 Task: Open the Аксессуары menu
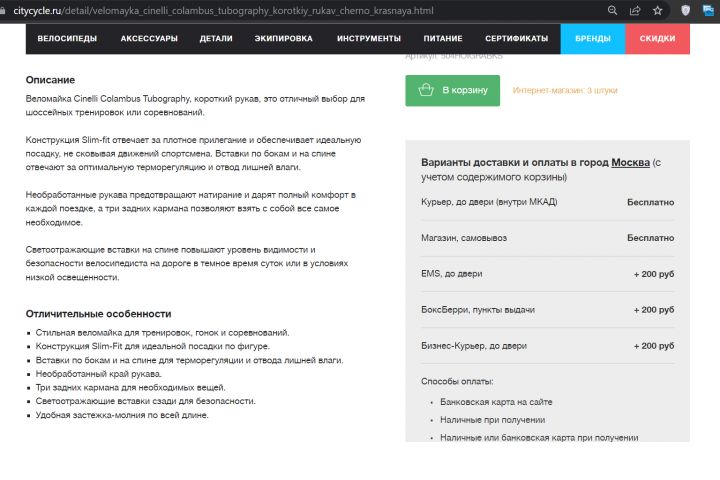coord(149,38)
